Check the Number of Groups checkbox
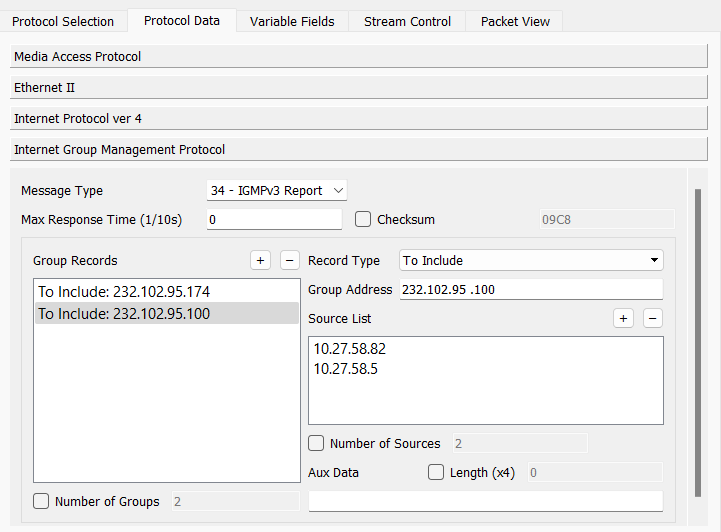721x532 pixels. coord(41,501)
